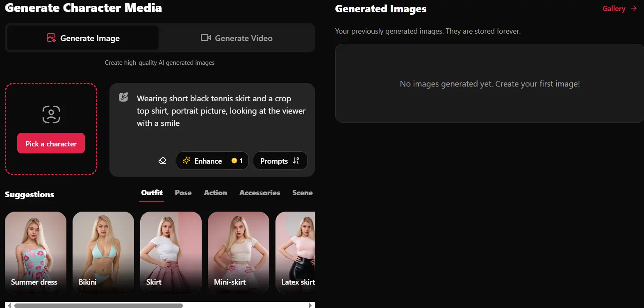Choose the Skirt suggestion card
The height and width of the screenshot is (308, 644).
171,252
